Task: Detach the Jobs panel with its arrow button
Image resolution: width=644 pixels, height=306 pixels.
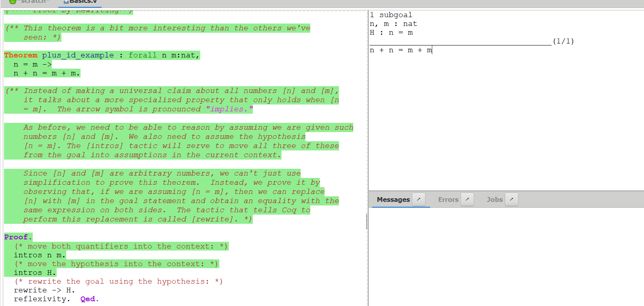Action: coord(511,199)
